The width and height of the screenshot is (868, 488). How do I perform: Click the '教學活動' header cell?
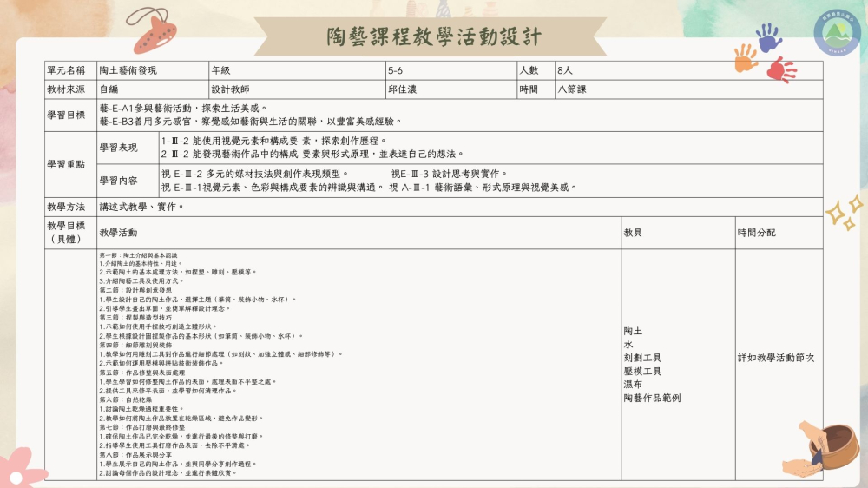pos(358,233)
